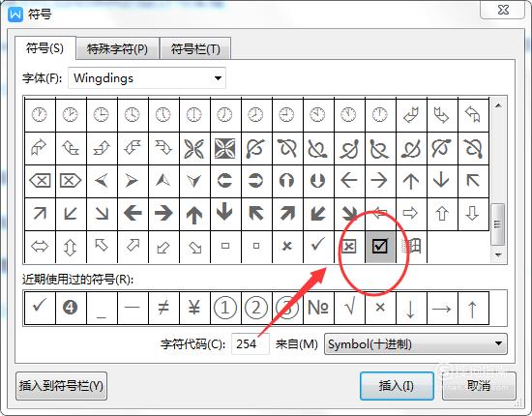Choose recent symbol circled 1

pos(225,308)
